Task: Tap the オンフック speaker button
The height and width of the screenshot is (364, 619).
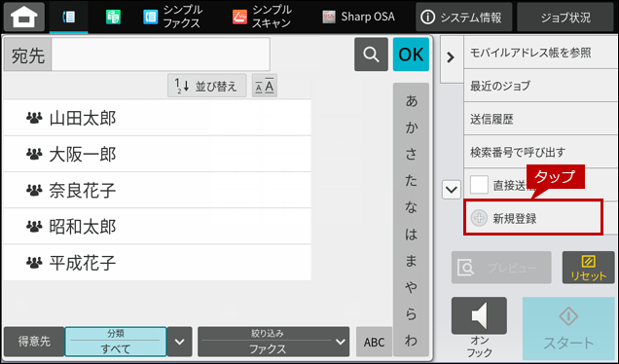Action: click(x=479, y=316)
